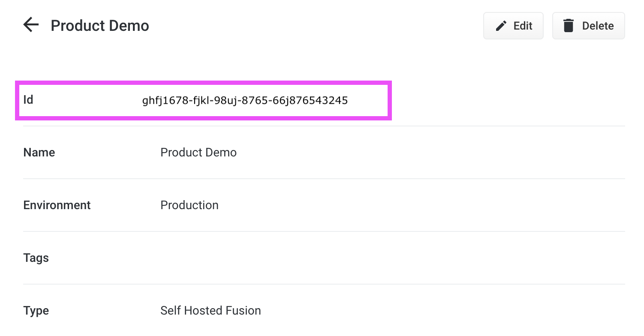Click the Production environment value

189,205
